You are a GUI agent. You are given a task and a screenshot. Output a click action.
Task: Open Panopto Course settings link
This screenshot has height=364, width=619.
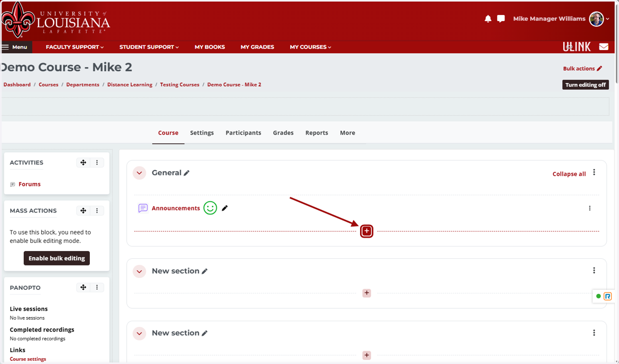(28, 359)
